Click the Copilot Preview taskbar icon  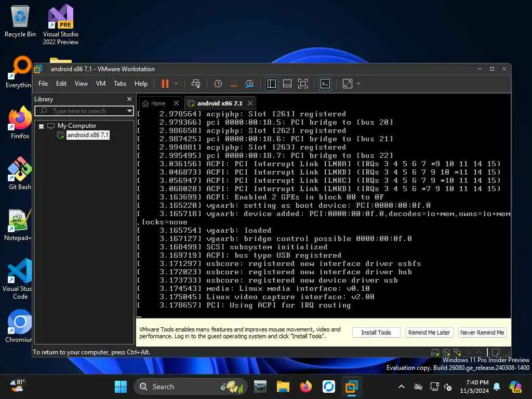click(x=515, y=387)
